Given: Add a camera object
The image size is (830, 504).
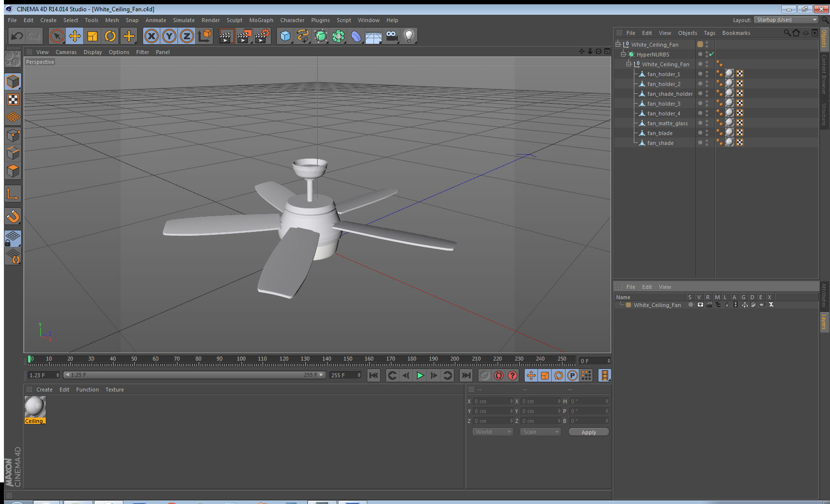Looking at the screenshot, I should (391, 36).
